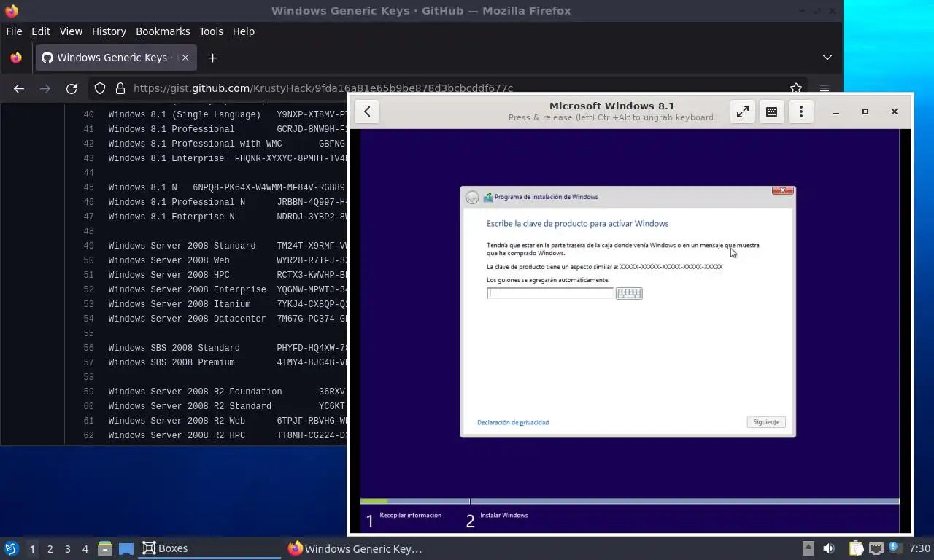Click the Windows Server 2008 Standard row
934x560 pixels.
coord(227,246)
